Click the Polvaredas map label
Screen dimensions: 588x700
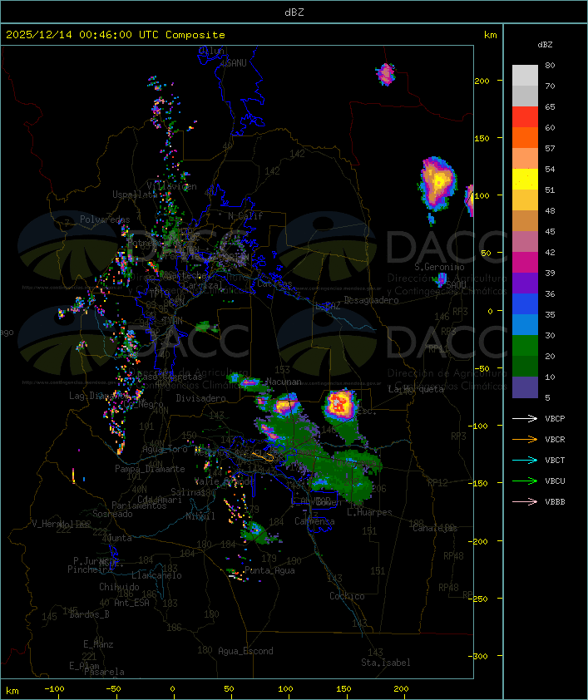click(105, 219)
